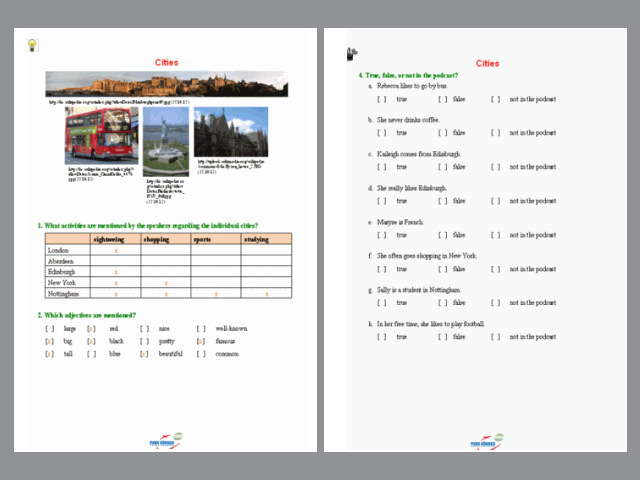Click the audio icon atop the second page
The width and height of the screenshot is (640, 480).
(351, 54)
